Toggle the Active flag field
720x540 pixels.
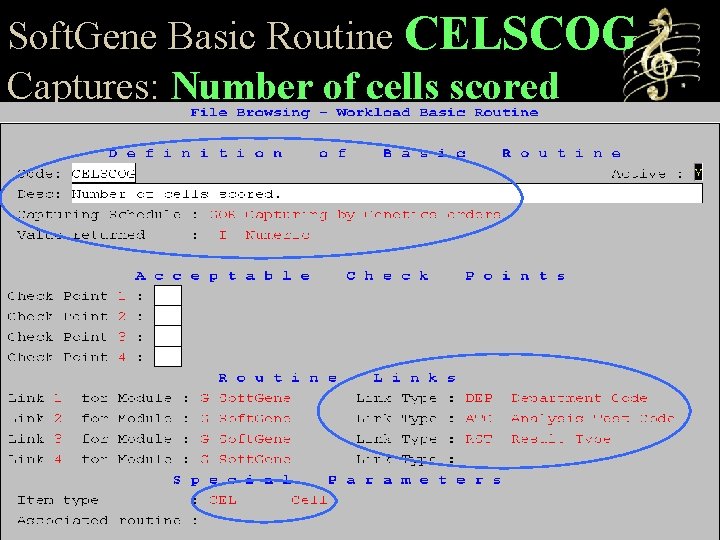point(698,173)
